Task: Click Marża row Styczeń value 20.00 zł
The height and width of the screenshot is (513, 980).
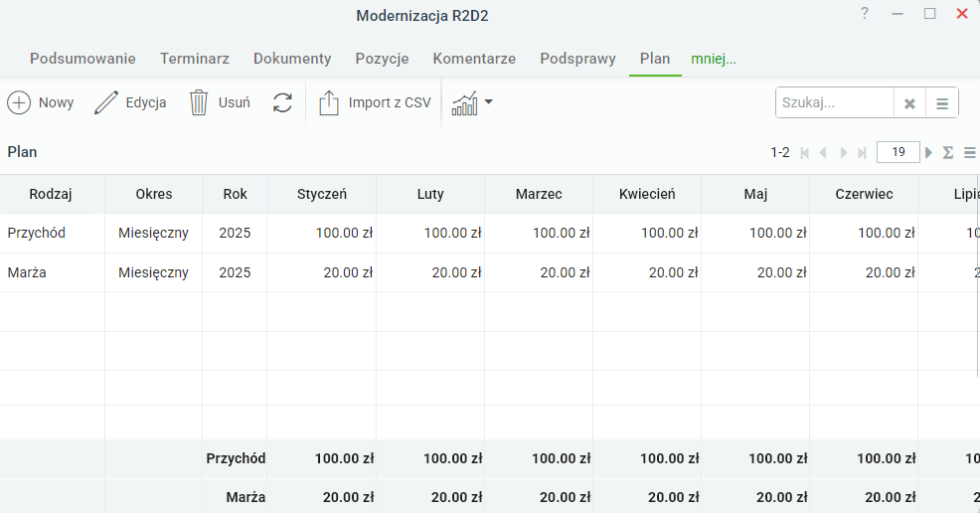Action: (348, 272)
